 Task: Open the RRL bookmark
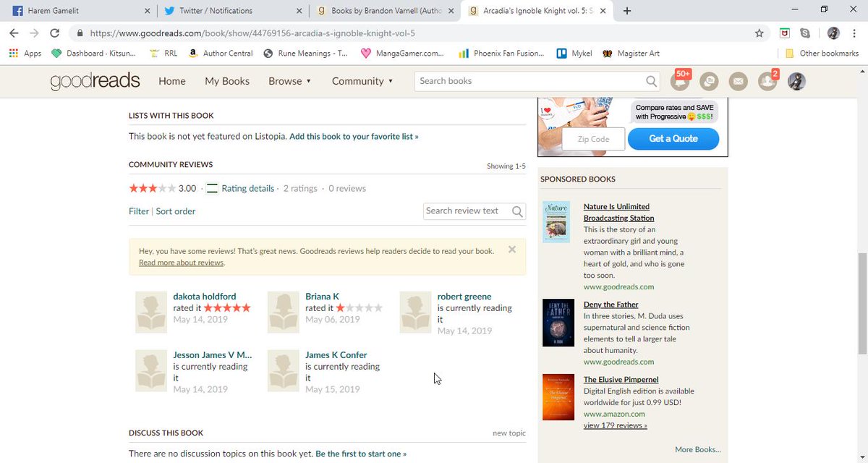click(163, 53)
